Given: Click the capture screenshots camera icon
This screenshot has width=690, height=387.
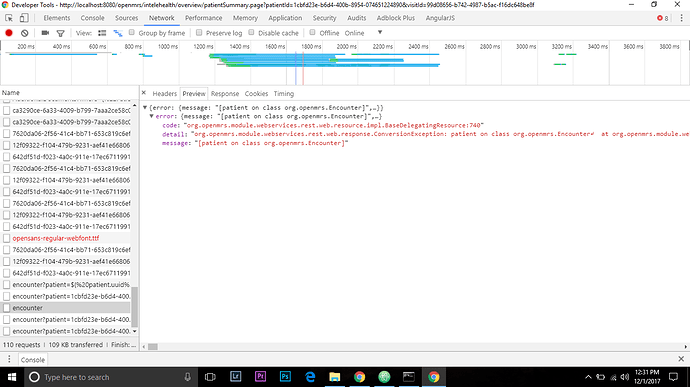Looking at the screenshot, I should point(45,33).
